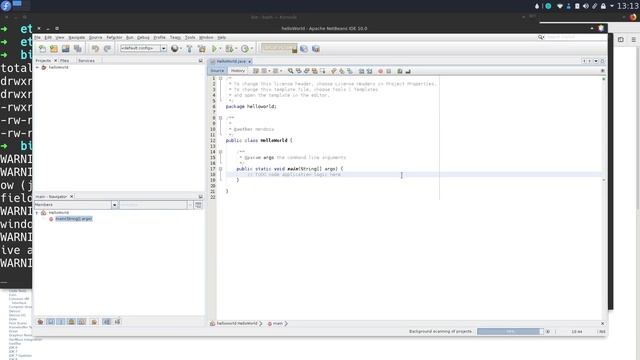Click the Stop Macro Recording icon

(x=389, y=71)
